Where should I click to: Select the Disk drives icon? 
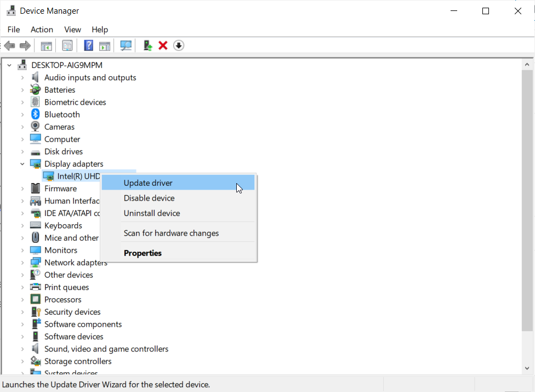point(36,152)
